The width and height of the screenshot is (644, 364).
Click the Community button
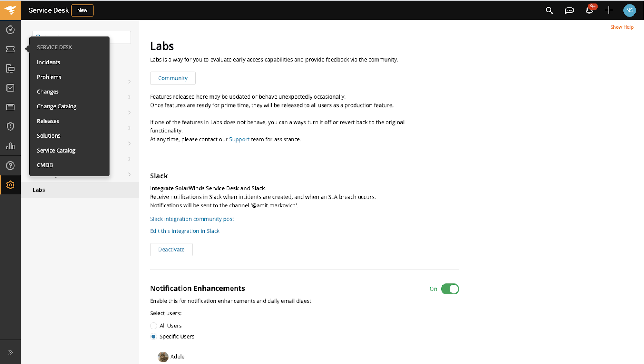coord(173,78)
